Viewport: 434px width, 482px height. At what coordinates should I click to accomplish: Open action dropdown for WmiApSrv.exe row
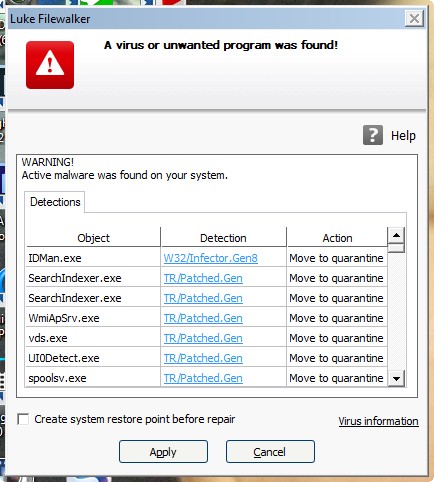pyautogui.click(x=337, y=318)
